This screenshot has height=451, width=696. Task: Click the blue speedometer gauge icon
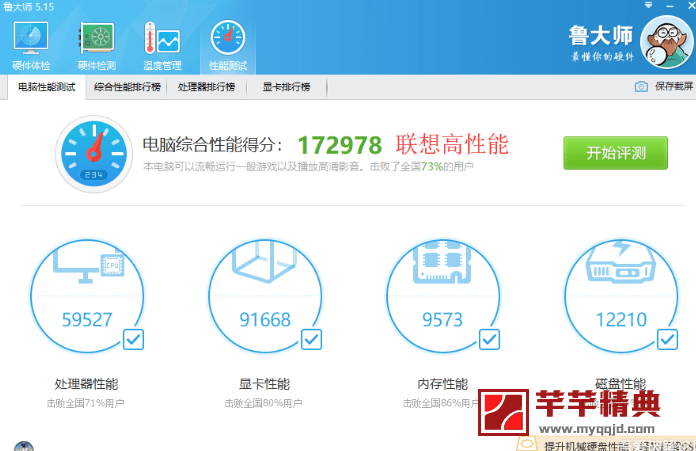94,154
